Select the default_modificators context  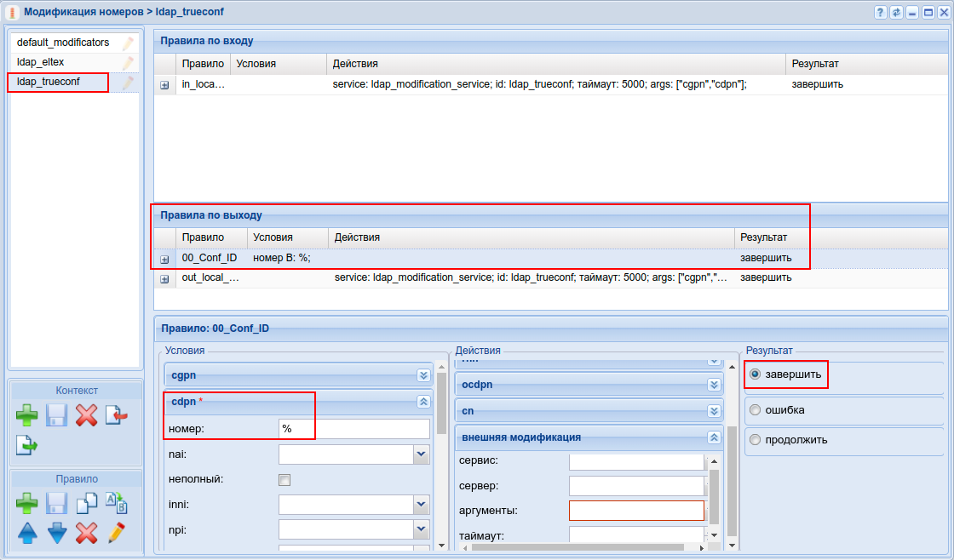63,42
